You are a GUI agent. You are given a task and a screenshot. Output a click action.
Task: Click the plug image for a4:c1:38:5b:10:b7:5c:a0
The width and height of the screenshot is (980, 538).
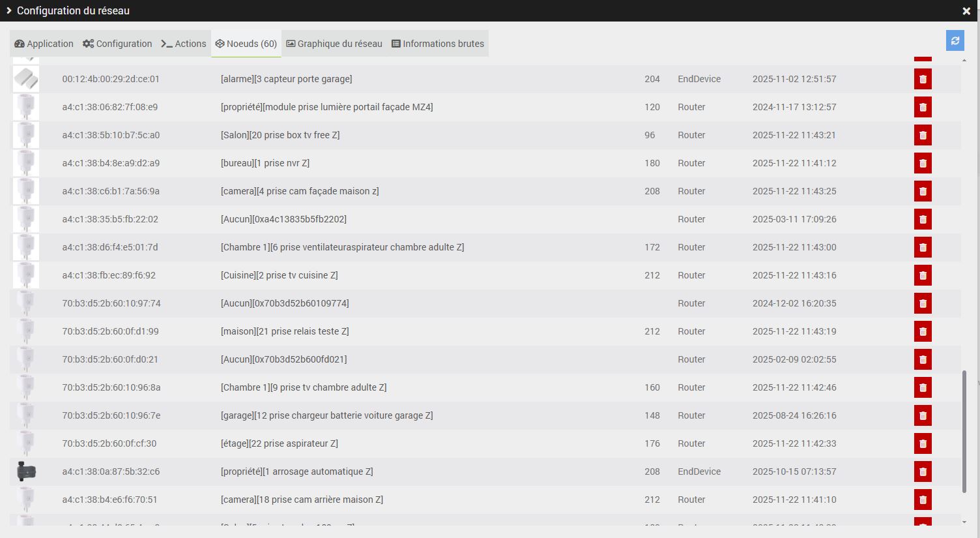(x=26, y=135)
